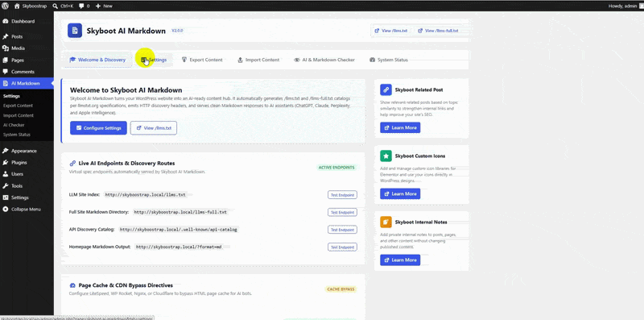Image resolution: width=644 pixels, height=320 pixels.
Task: Click the WordPress logo in the admin bar
Action: coord(5,6)
